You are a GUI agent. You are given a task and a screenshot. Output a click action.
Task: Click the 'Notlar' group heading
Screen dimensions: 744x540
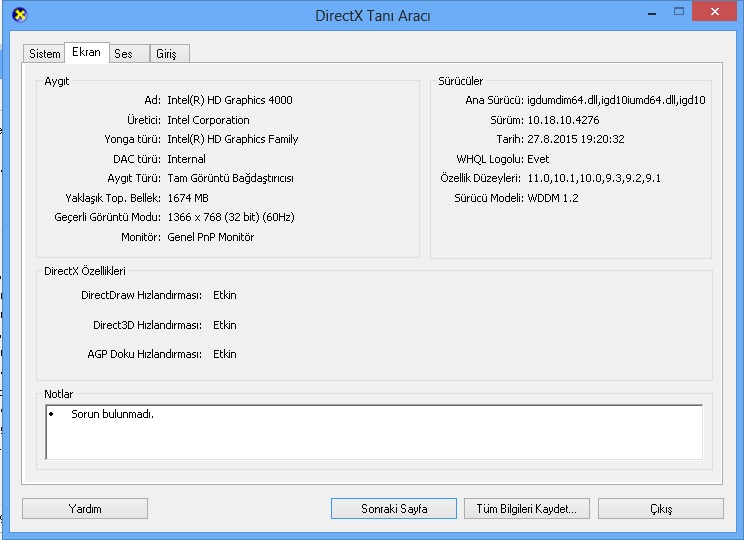click(x=58, y=394)
